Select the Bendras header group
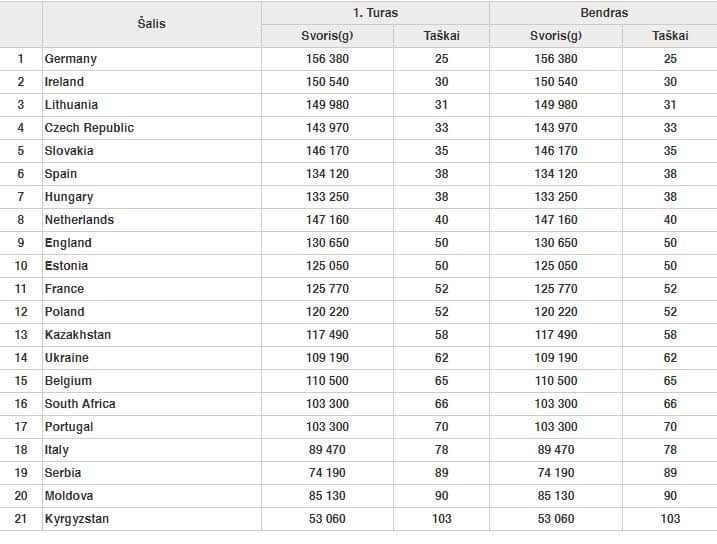717x544 pixels. click(x=603, y=13)
